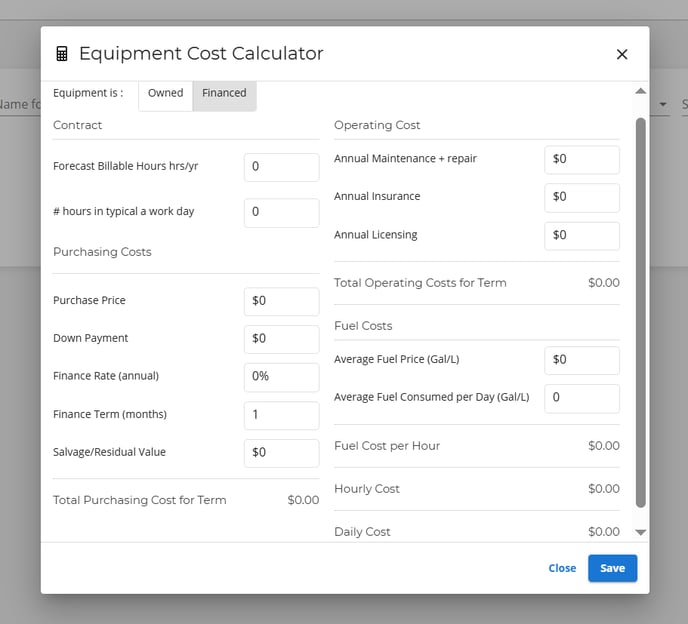Click the Purchasing Costs section heading
Screen dimensions: 688x624
point(102,252)
